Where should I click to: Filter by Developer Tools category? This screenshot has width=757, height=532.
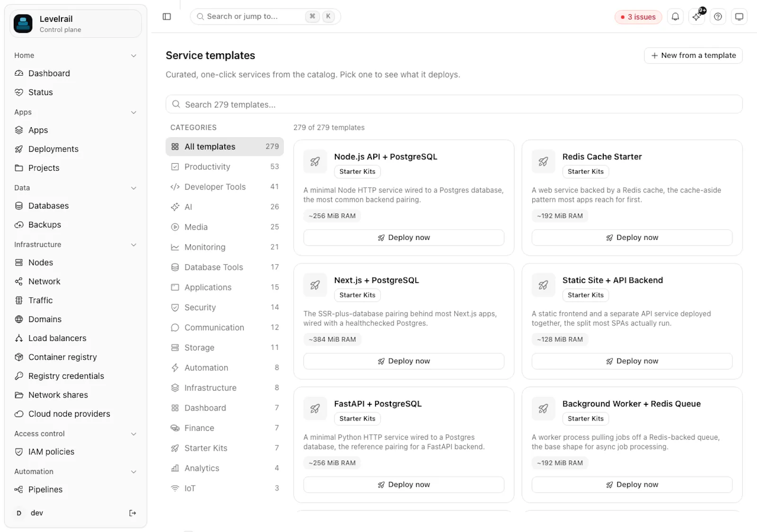[x=225, y=187]
